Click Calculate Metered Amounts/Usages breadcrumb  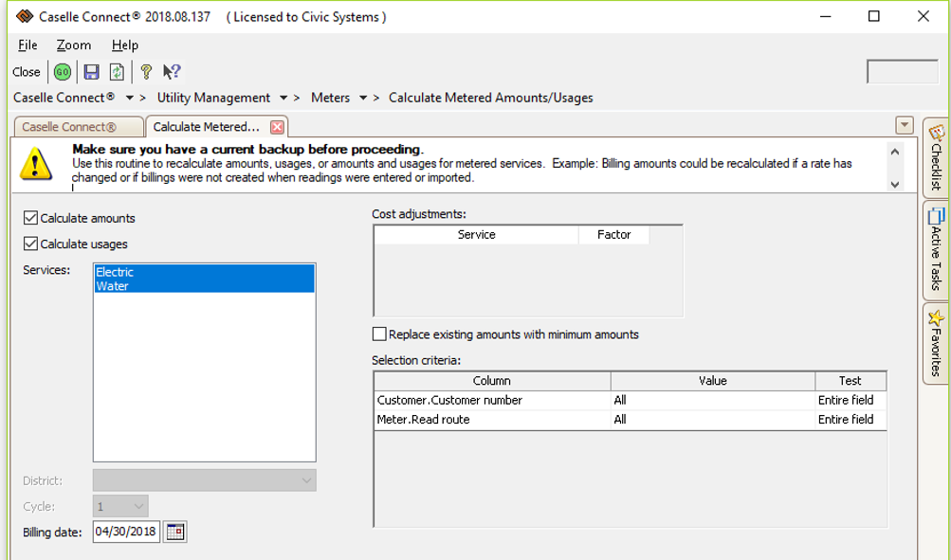pos(490,98)
